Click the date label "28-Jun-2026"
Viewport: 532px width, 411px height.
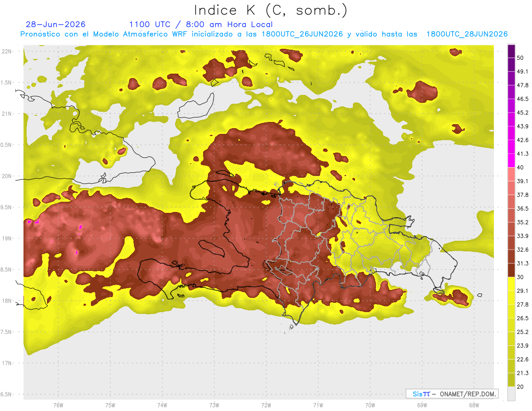pyautogui.click(x=55, y=24)
